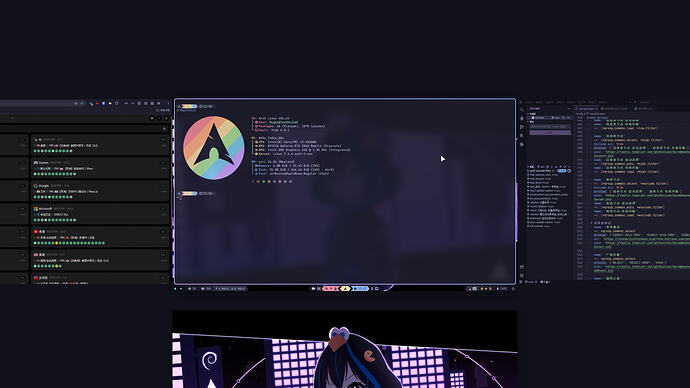Click the plus button in the browser tab strip
The width and height of the screenshot is (690, 388).
(12, 118)
